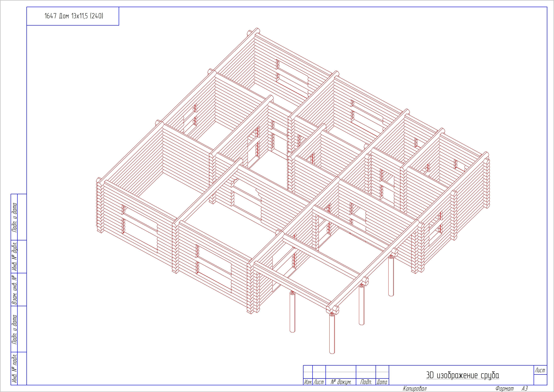Select the rightmost porch support post nearest the house
This screenshot has height=392, width=554.
[391, 276]
